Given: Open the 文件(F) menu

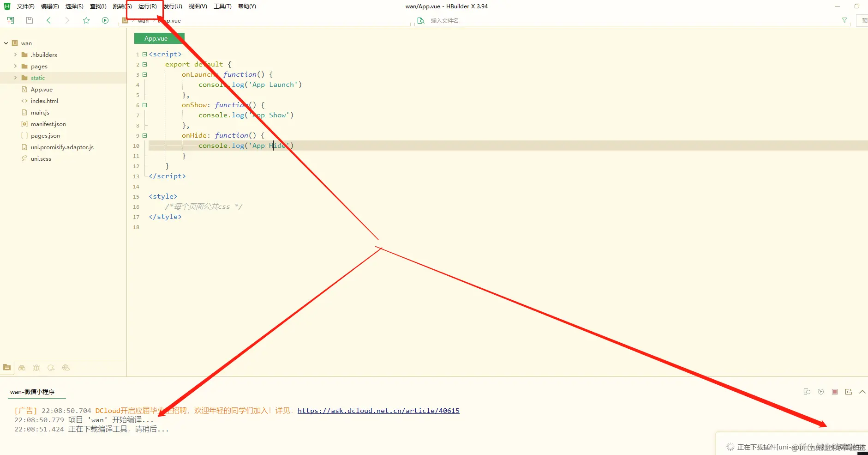Looking at the screenshot, I should tap(26, 6).
